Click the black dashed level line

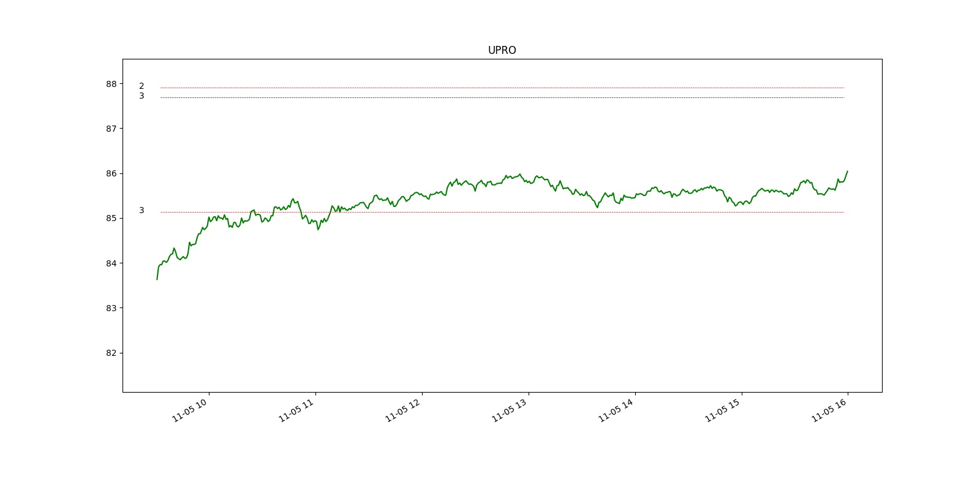tap(502, 97)
